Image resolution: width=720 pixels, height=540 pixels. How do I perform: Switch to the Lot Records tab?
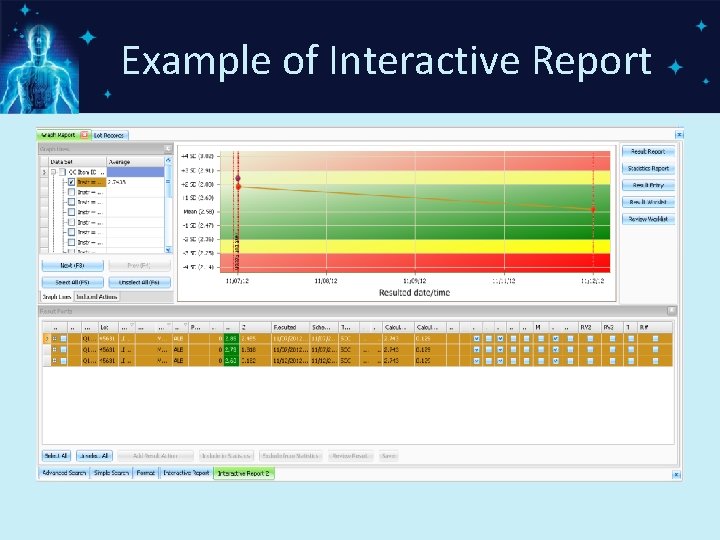pos(109,135)
